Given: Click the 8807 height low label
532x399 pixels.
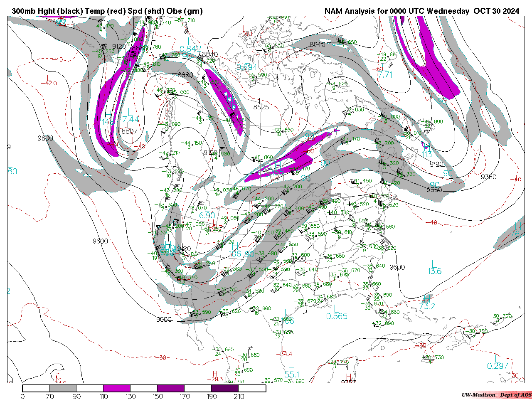Looking at the screenshot, I should [x=129, y=131].
